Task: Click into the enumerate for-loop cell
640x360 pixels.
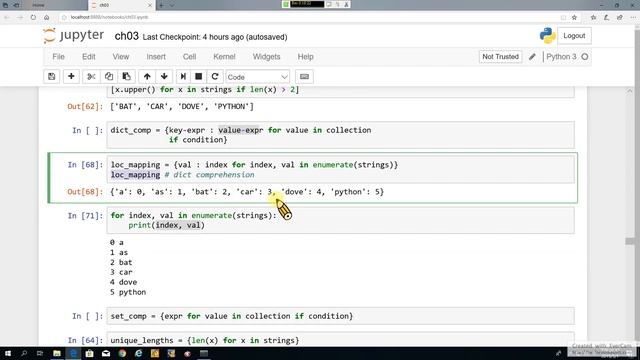Action: point(340,220)
